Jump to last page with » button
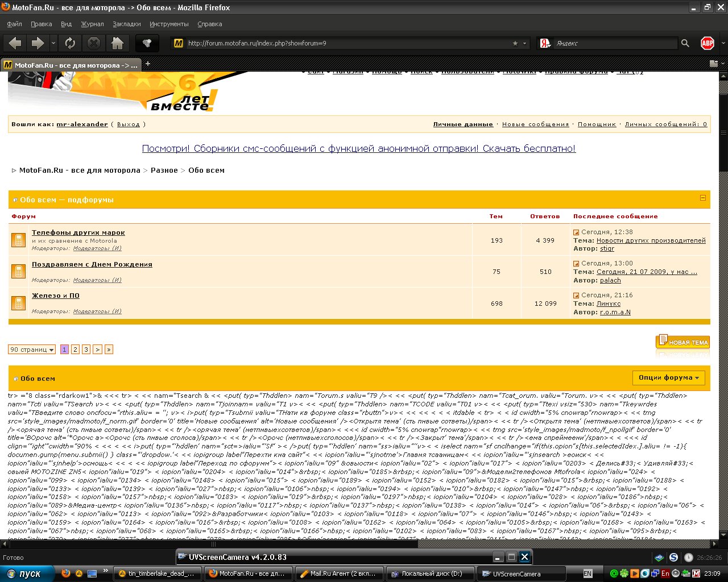Image resolution: width=728 pixels, height=582 pixels. coord(108,350)
